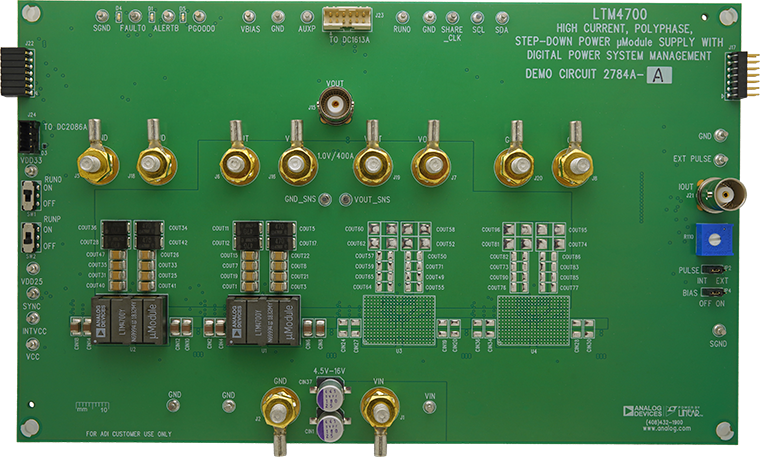Click the SYNC test point turret
This screenshot has height=457, width=760.
pyautogui.click(x=33, y=293)
